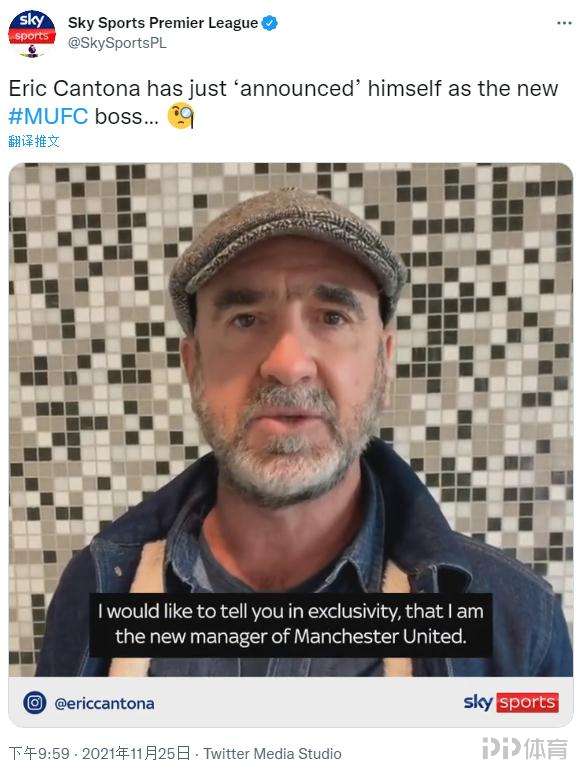Click the video subtitle caption text
Viewport: 588px width, 780px height.
pyautogui.click(x=291, y=624)
